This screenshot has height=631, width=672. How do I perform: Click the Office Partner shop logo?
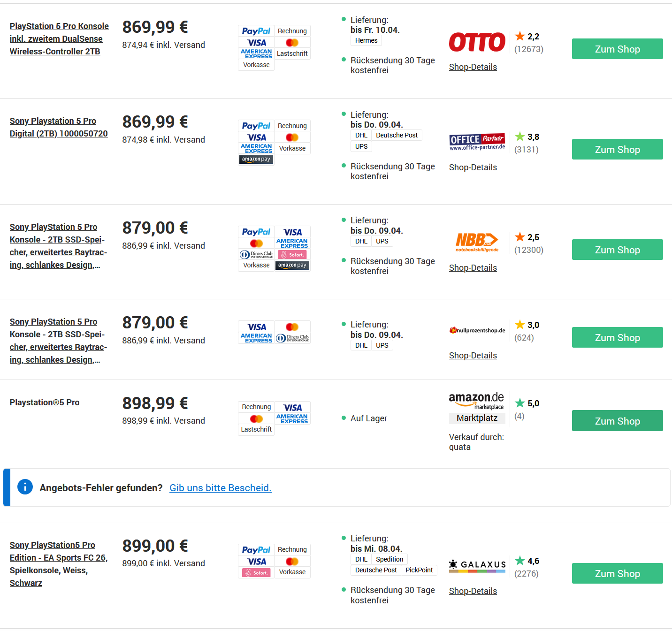click(x=477, y=142)
